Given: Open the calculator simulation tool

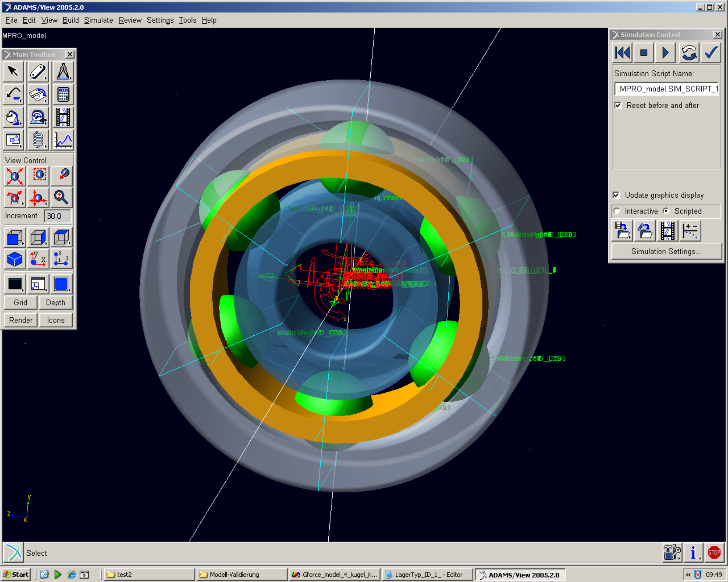Looking at the screenshot, I should (63, 94).
